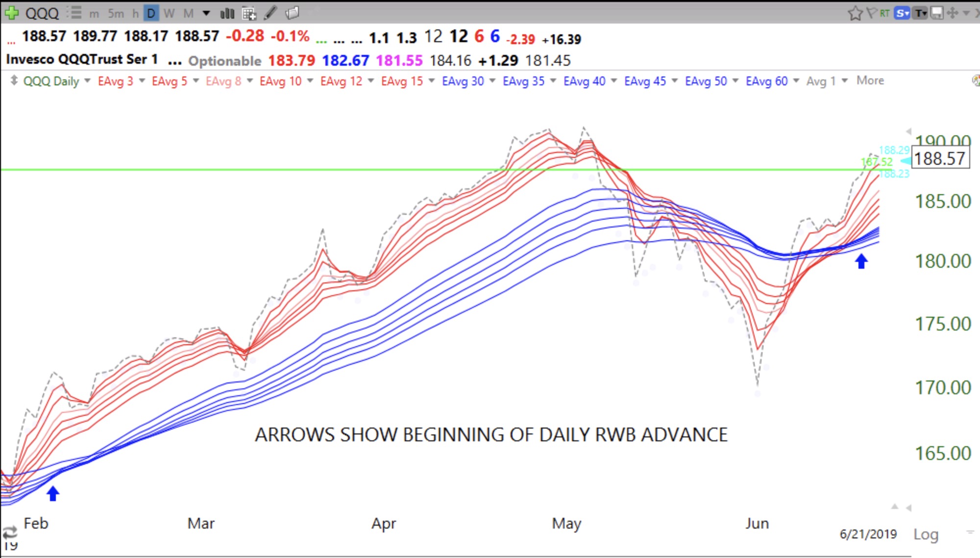Click the star favorite icon
This screenshot has width=980, height=558.
pyautogui.click(x=855, y=13)
